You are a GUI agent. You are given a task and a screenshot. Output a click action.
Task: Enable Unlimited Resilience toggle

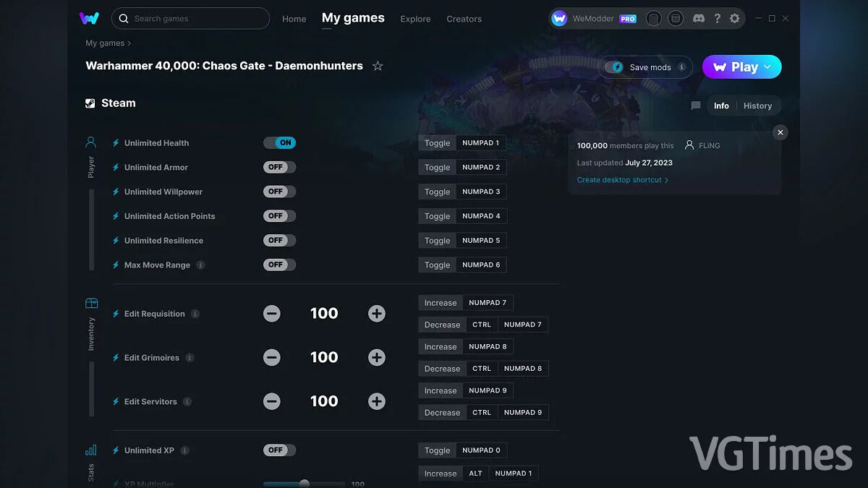click(279, 240)
